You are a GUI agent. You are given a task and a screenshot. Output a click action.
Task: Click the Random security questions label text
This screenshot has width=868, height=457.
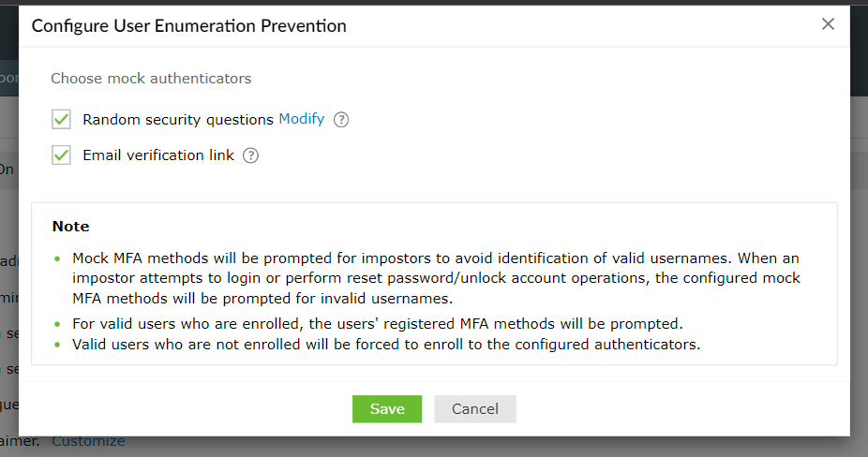coord(180,119)
